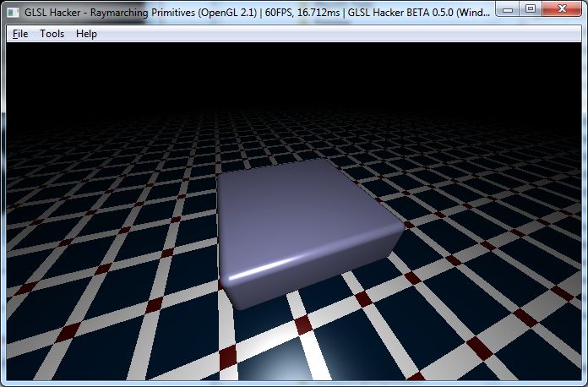Image resolution: width=588 pixels, height=387 pixels.
Task: Open the File menu
Action: click(20, 34)
